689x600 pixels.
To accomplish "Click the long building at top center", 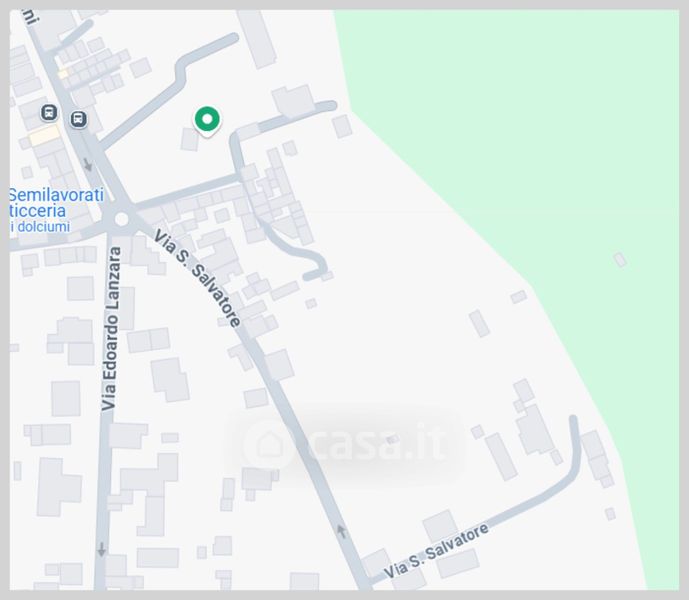I will 257,39.
